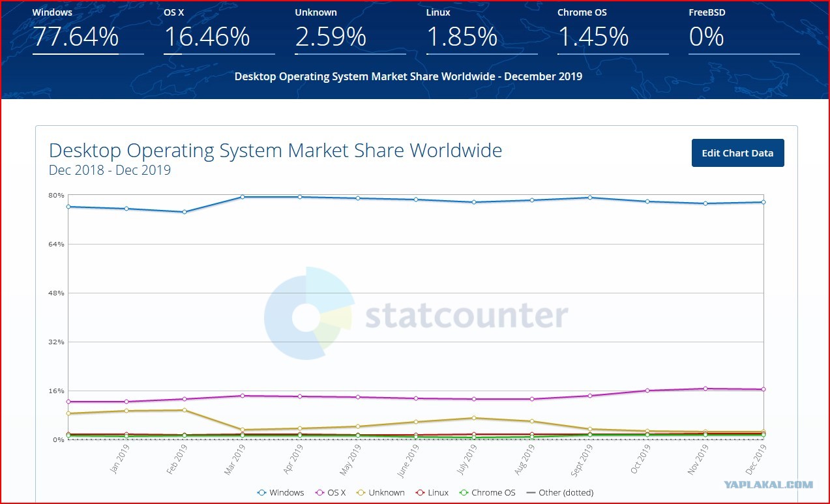Click the 32% y-axis label

click(x=56, y=342)
